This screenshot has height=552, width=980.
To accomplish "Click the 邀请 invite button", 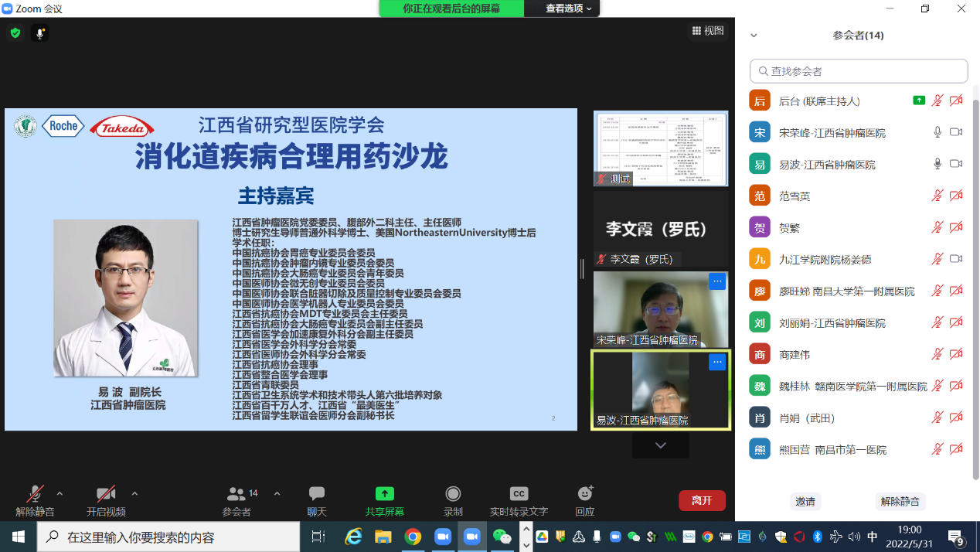I will [805, 501].
